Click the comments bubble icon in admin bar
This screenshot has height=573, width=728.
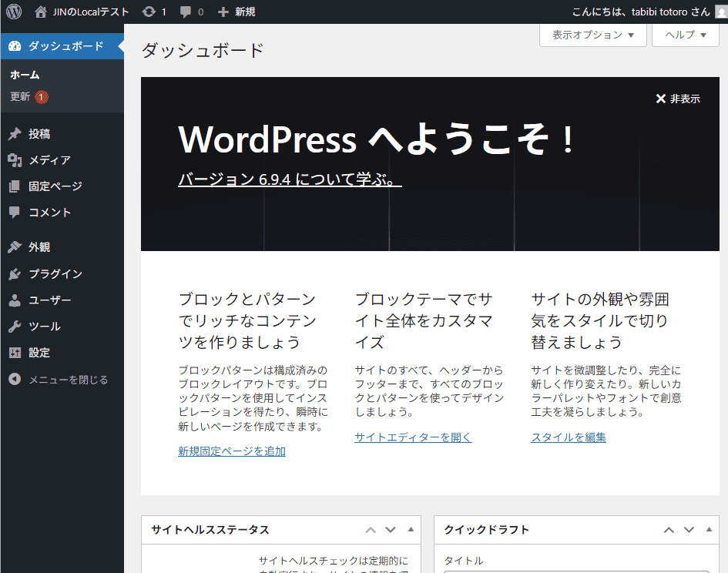click(186, 12)
